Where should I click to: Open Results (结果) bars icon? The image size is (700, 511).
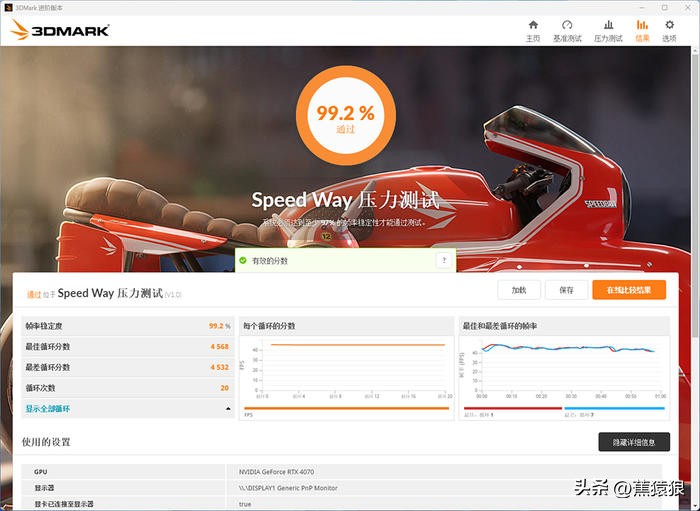click(642, 25)
